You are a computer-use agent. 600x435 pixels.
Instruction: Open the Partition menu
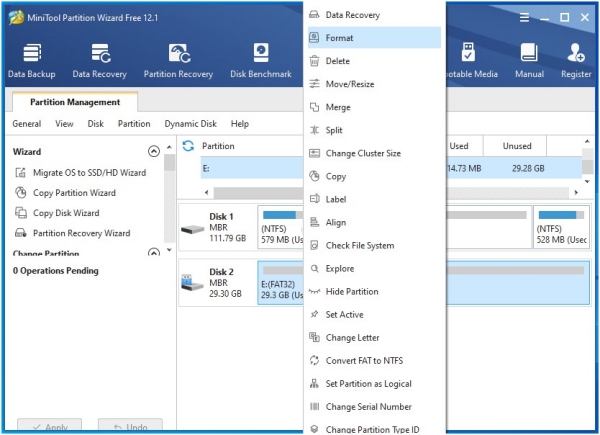[x=134, y=124]
